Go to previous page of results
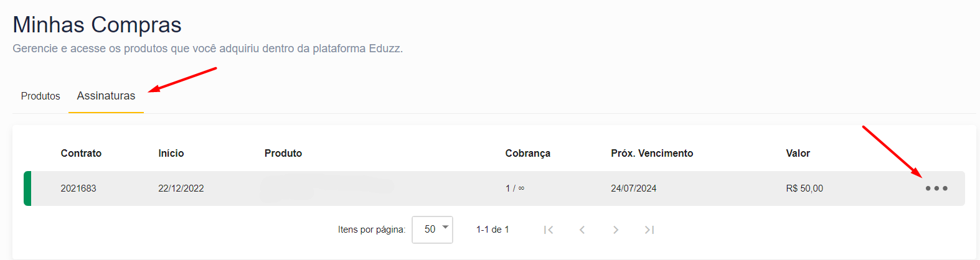This screenshot has width=980, height=260. point(582,230)
